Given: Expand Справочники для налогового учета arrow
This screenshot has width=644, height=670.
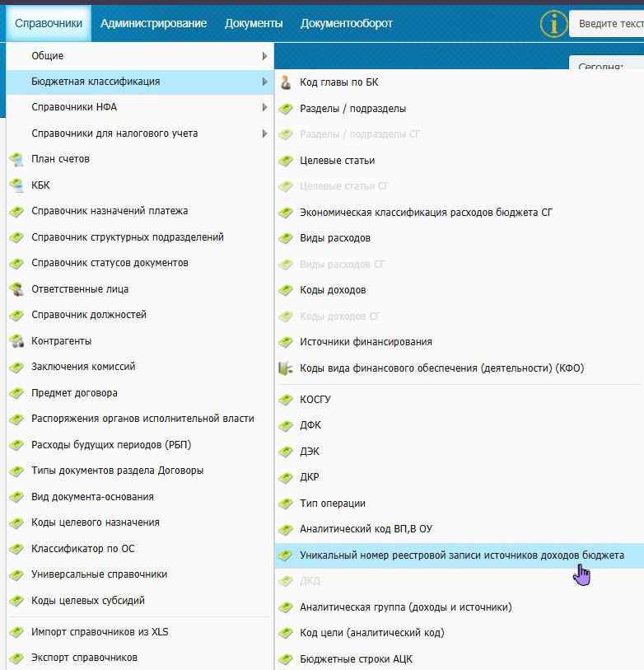Looking at the screenshot, I should [265, 134].
